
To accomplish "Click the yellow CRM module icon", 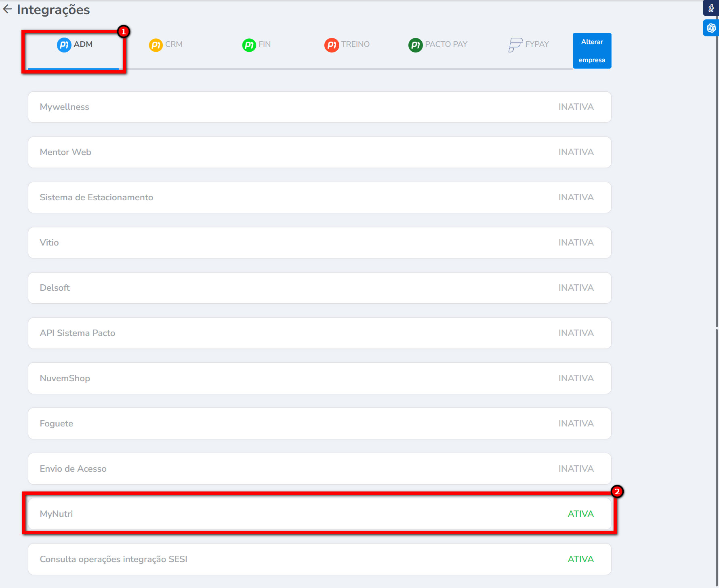I will [x=156, y=45].
